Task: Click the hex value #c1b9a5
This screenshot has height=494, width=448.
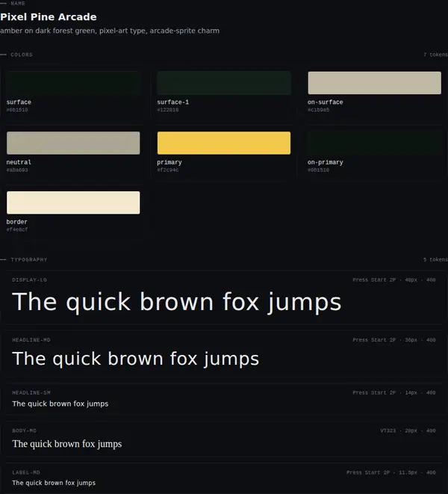Action: click(x=318, y=110)
